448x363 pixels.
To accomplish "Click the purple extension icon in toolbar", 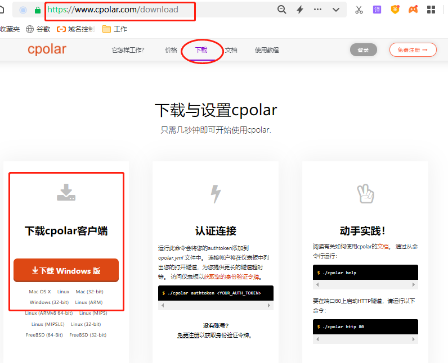I will tap(377, 10).
